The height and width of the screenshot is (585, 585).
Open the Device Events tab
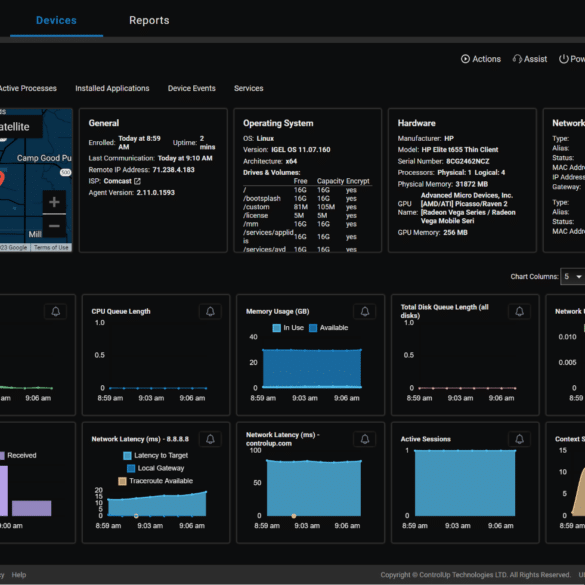point(192,88)
